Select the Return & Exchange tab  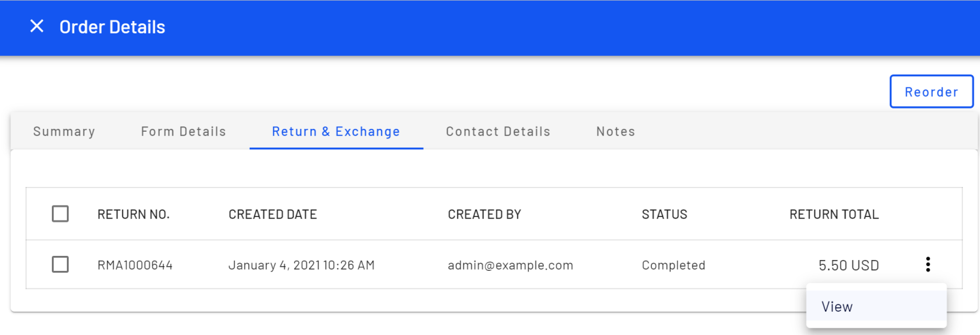[x=336, y=132]
